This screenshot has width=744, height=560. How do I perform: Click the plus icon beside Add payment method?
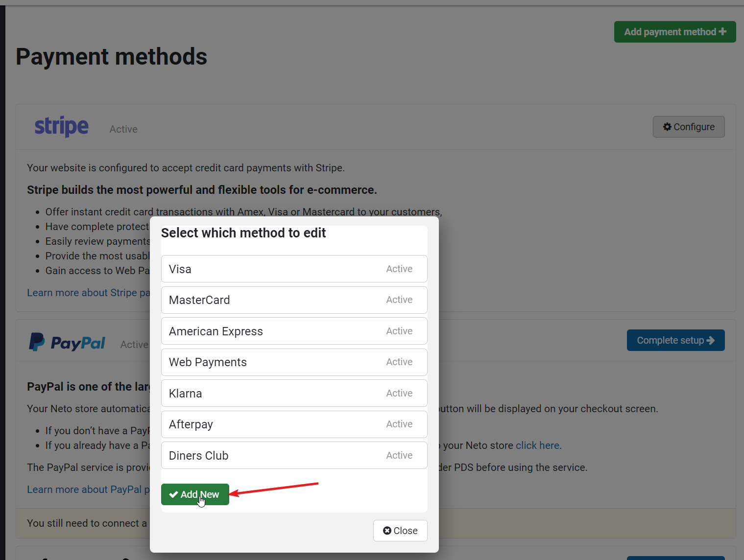(x=722, y=31)
